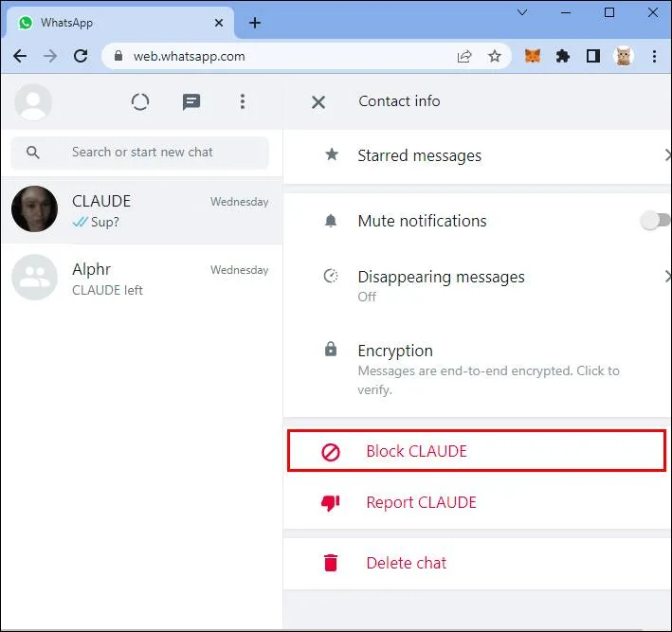Viewport: 672px width, 632px height.
Task: Open the Chrome profile cat avatar
Action: pos(624,56)
